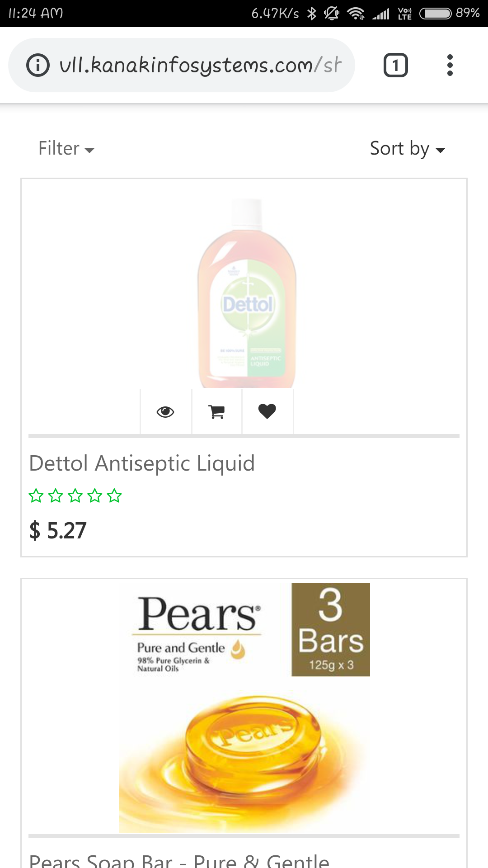Open the Pears Soap Bar product title

(x=179, y=860)
